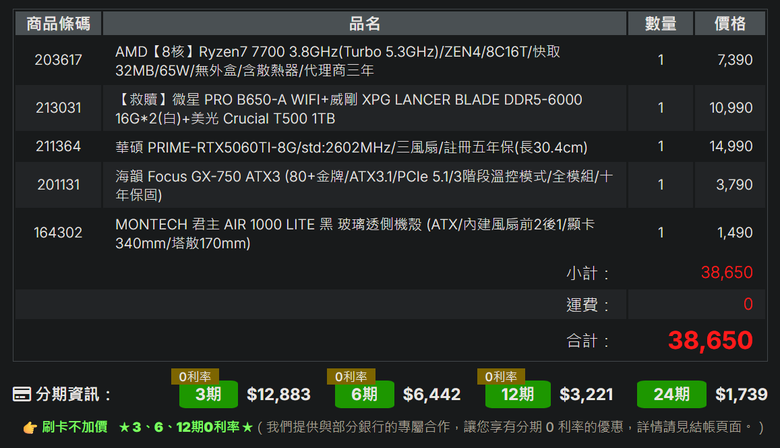This screenshot has width=780, height=448.
Task: Click the 價格 column header
Action: tap(730, 23)
